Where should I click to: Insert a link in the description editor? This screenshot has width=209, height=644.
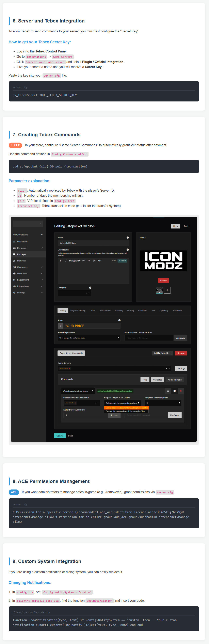[84, 260]
